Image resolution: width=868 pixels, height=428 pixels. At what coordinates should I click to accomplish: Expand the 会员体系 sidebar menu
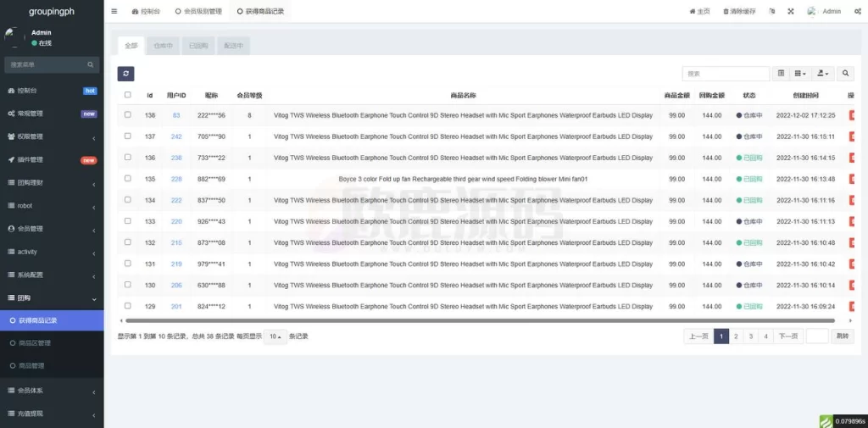pos(52,391)
